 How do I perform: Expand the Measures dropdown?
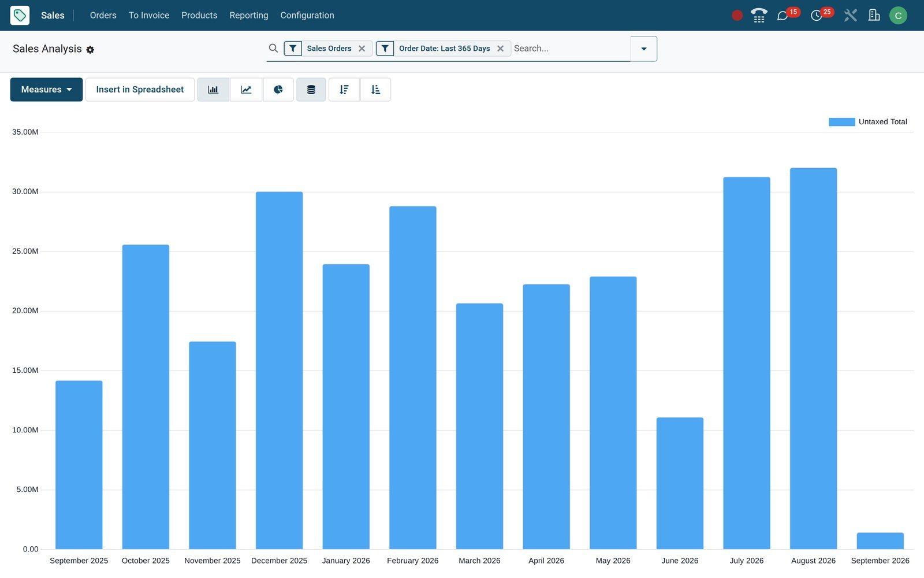click(46, 90)
